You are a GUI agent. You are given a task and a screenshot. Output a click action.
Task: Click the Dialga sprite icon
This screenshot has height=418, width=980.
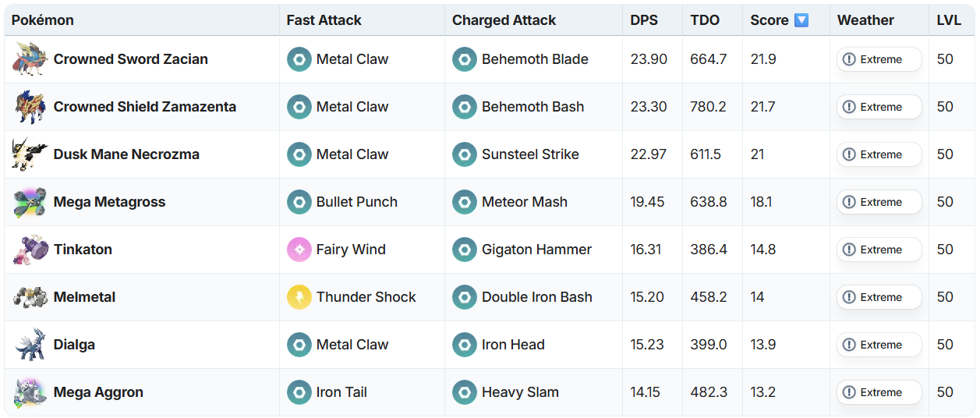pos(30,345)
